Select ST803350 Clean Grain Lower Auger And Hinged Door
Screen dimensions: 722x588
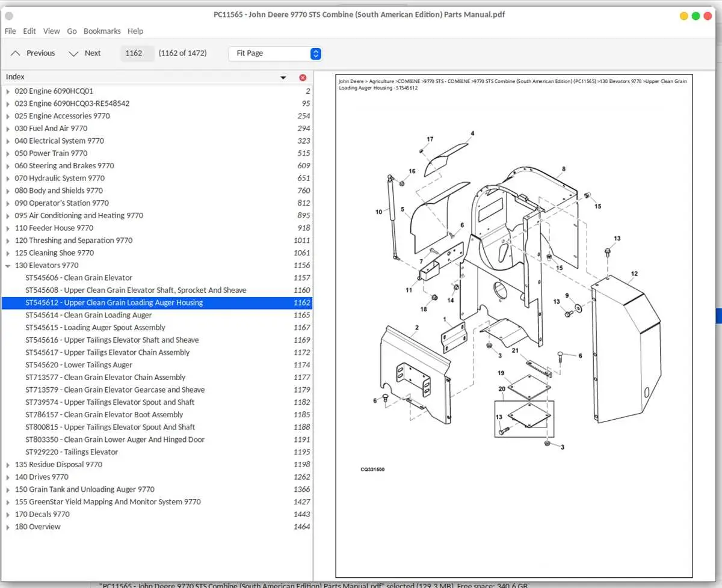pyautogui.click(x=157, y=439)
